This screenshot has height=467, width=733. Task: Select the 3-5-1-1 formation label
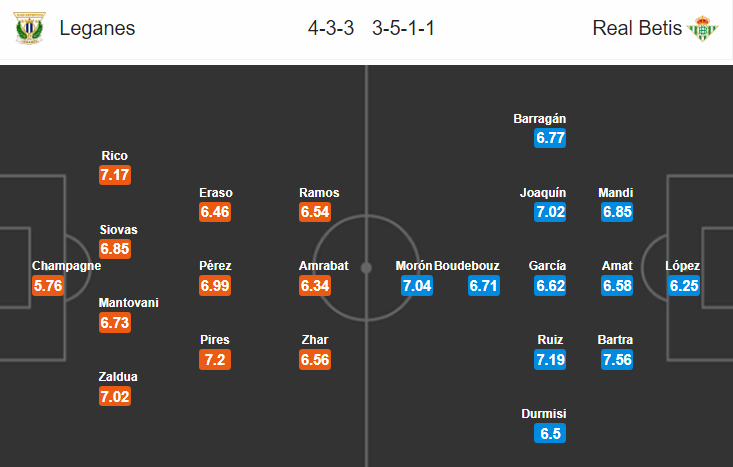point(403,28)
